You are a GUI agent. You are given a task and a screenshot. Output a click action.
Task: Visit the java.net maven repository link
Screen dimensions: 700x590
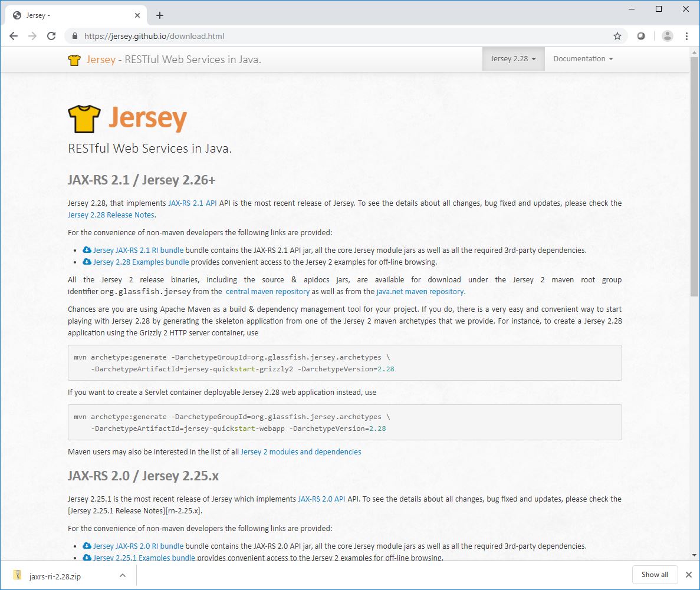point(420,291)
